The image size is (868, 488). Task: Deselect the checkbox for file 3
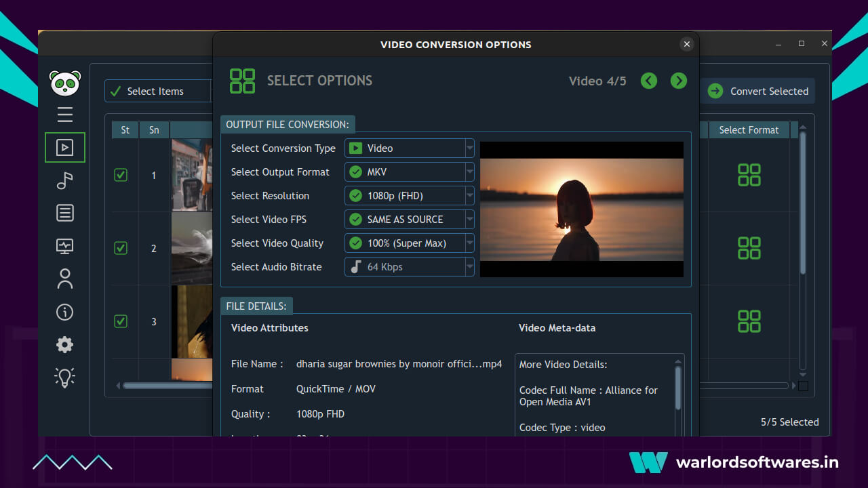pos(120,322)
